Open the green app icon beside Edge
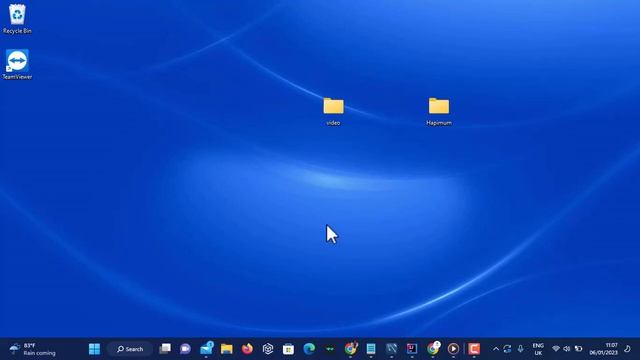This screenshot has height=360, width=640. pyautogui.click(x=330, y=349)
